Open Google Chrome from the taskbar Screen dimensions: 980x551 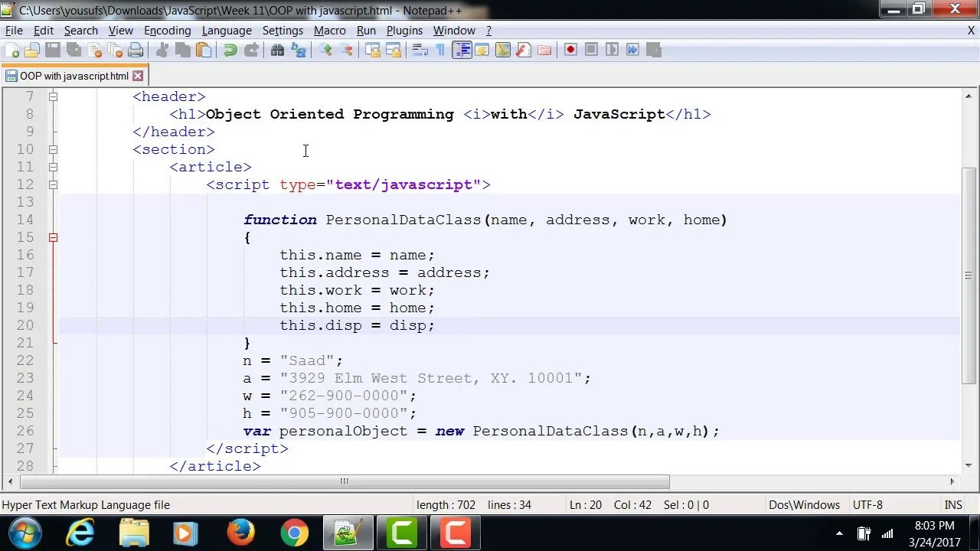[x=294, y=533]
